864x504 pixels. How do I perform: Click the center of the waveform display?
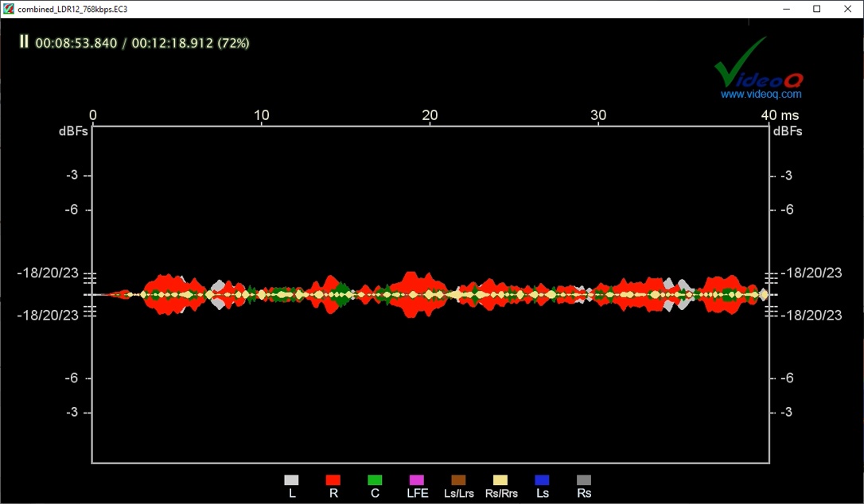tap(432, 294)
